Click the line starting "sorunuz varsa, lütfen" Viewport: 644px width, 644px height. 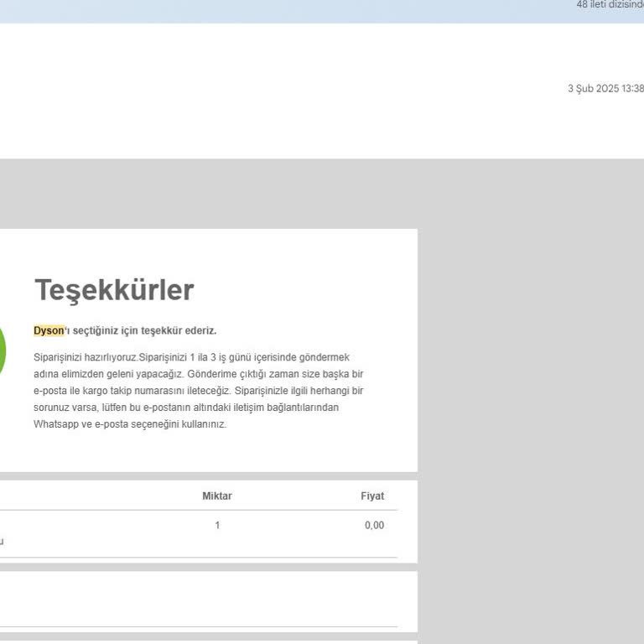[186, 408]
